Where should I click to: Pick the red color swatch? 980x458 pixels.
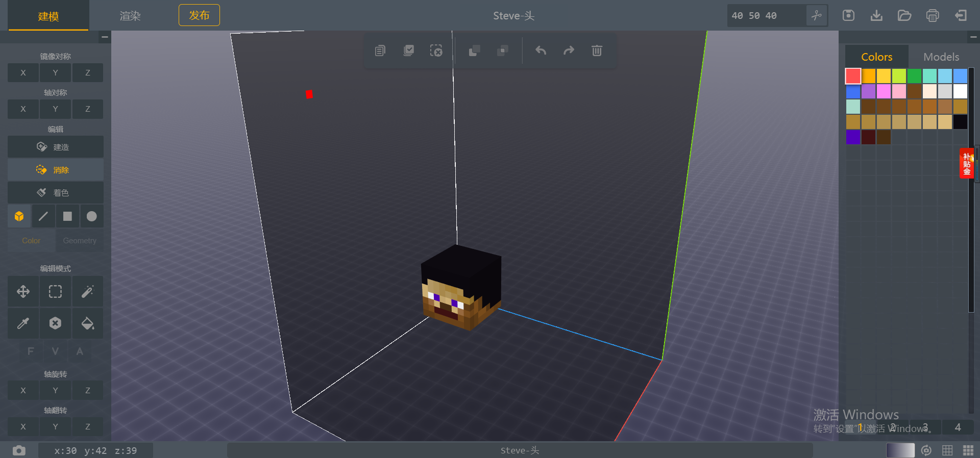(x=853, y=76)
